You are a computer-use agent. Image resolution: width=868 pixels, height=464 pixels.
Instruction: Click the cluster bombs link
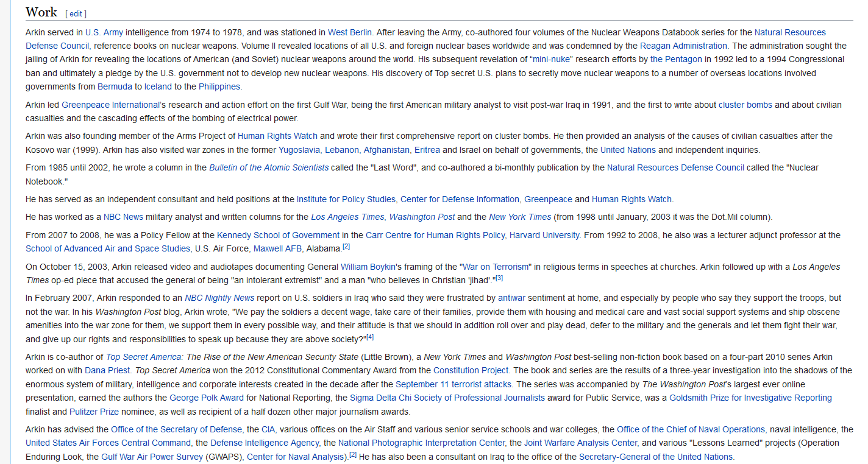[745, 105]
